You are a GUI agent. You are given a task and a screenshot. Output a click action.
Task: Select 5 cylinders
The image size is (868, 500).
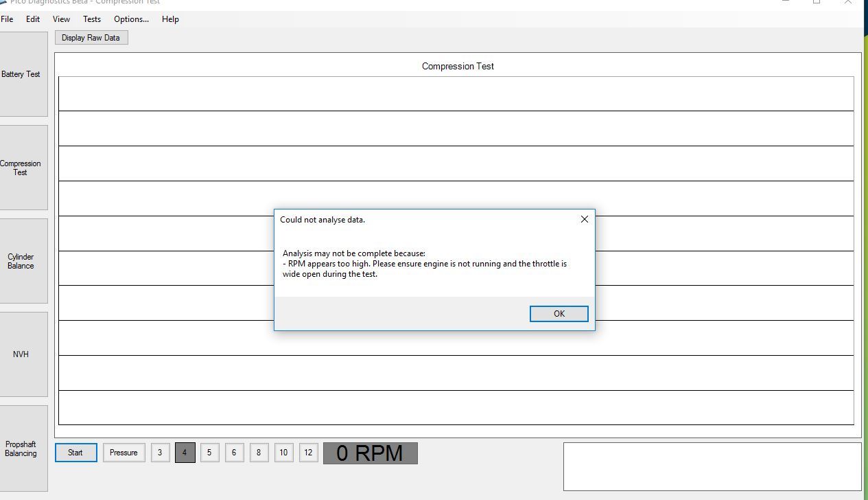pyautogui.click(x=209, y=453)
